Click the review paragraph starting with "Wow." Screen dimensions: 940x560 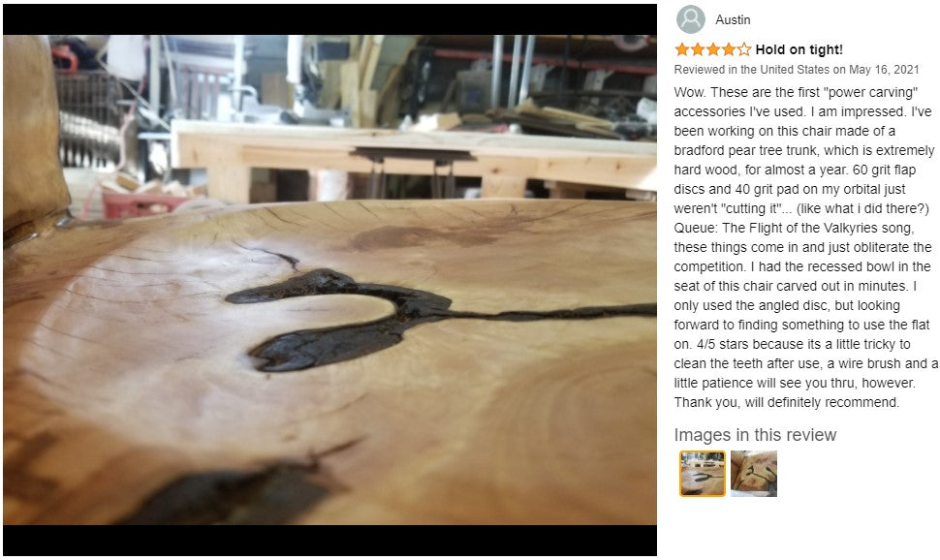click(805, 247)
